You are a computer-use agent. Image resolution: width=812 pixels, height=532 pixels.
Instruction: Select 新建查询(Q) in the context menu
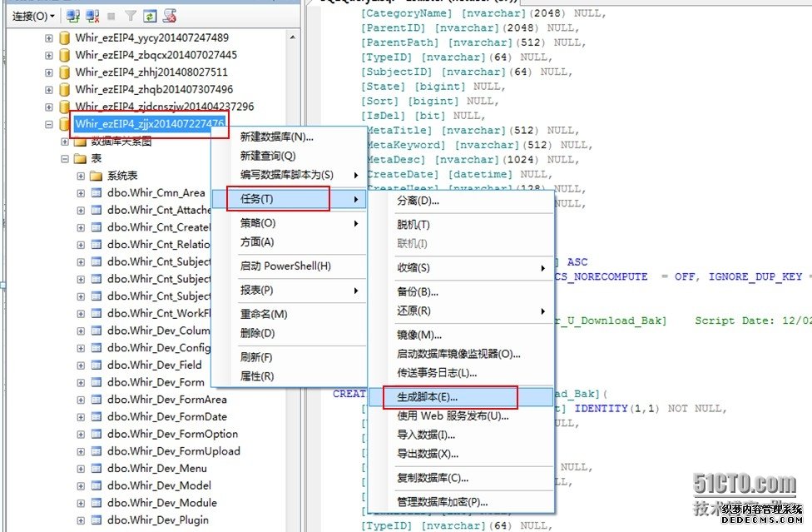[268, 156]
